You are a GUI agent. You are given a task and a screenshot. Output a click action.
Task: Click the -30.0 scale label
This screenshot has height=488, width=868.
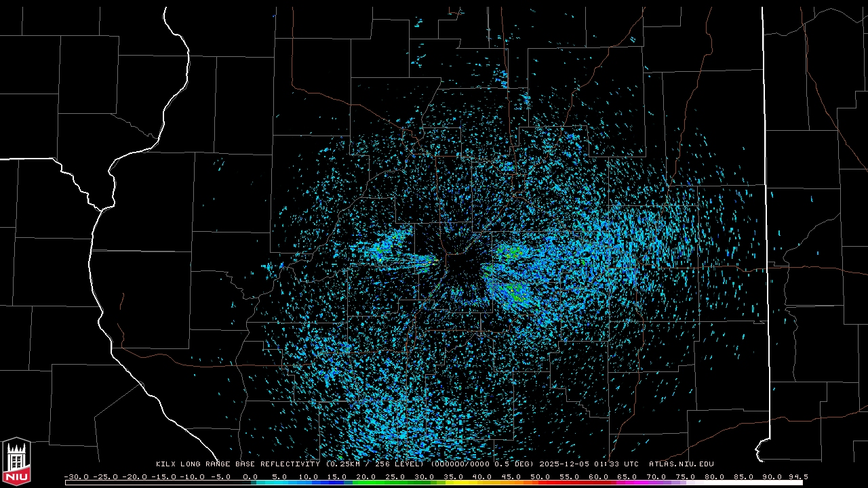76,477
